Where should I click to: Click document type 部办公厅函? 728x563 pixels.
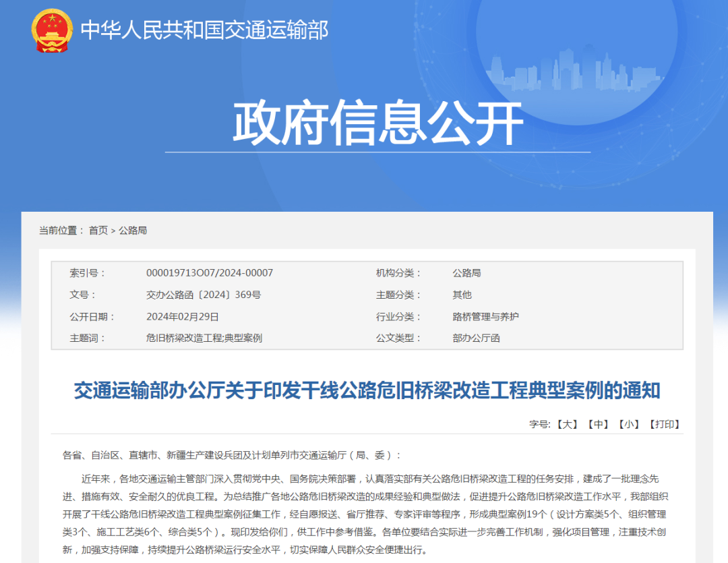477,338
